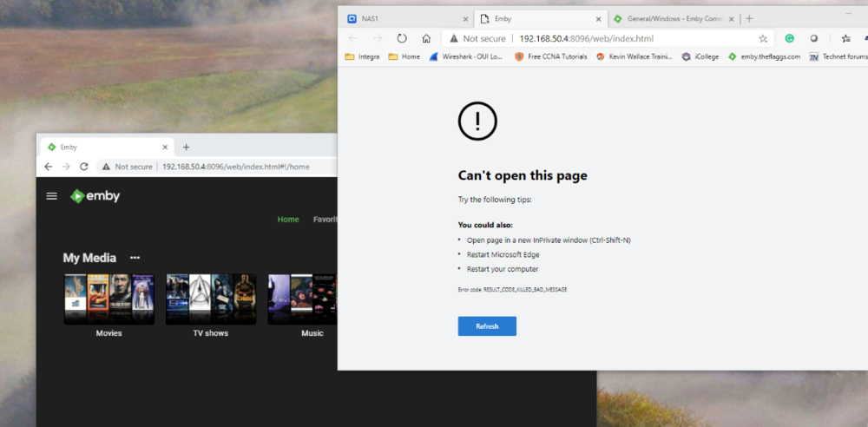Click the Not secure icon in Chrome

pyautogui.click(x=106, y=167)
